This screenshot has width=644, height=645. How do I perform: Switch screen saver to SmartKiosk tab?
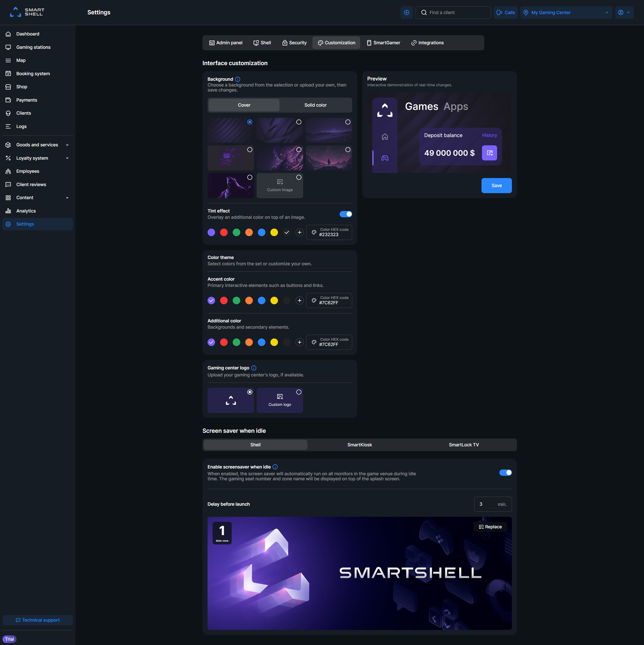(359, 445)
